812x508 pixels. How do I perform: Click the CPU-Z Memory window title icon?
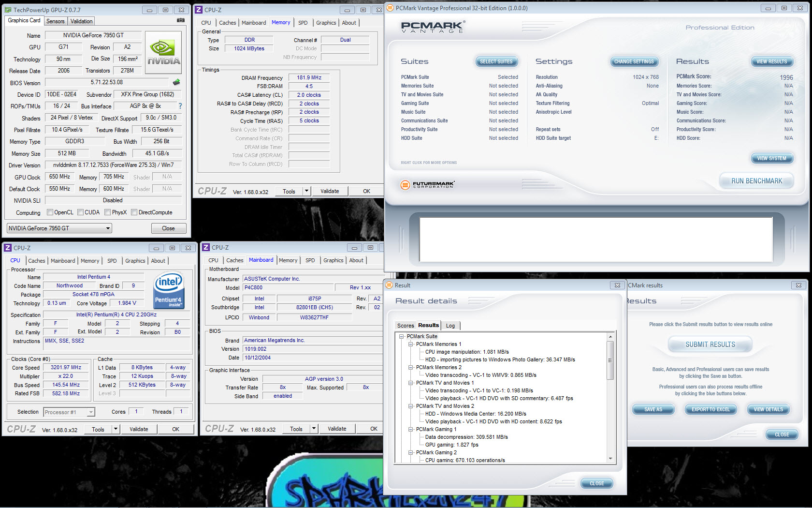[x=199, y=10]
